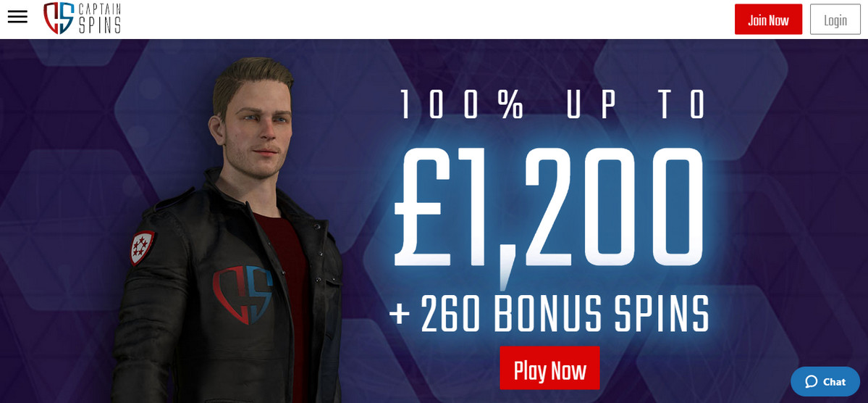The width and height of the screenshot is (868, 403).
Task: Click the character's hair
Action: (252, 78)
